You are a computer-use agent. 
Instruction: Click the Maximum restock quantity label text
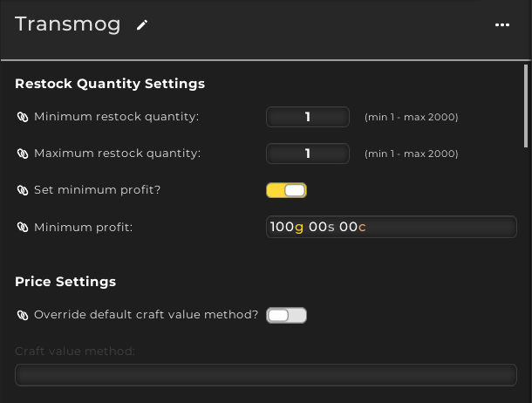[117, 154]
